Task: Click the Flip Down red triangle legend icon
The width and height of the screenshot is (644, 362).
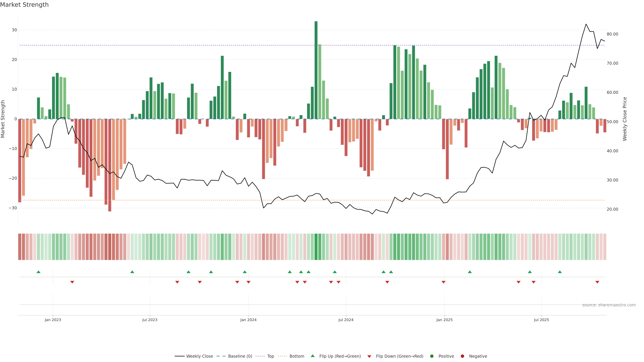Action: click(x=369, y=356)
